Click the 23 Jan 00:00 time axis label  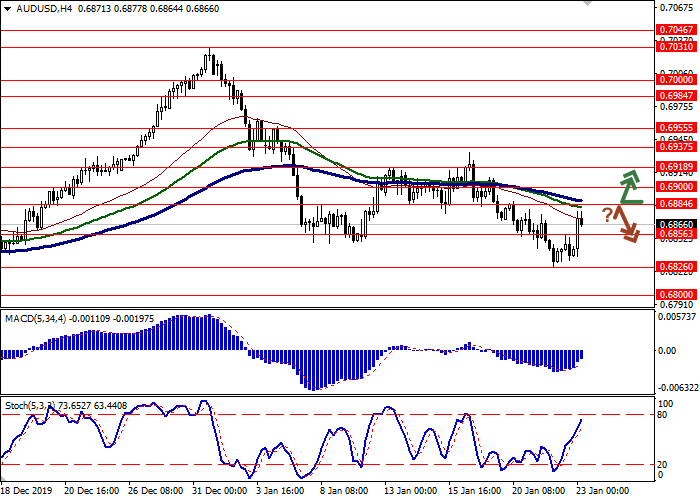tap(600, 492)
